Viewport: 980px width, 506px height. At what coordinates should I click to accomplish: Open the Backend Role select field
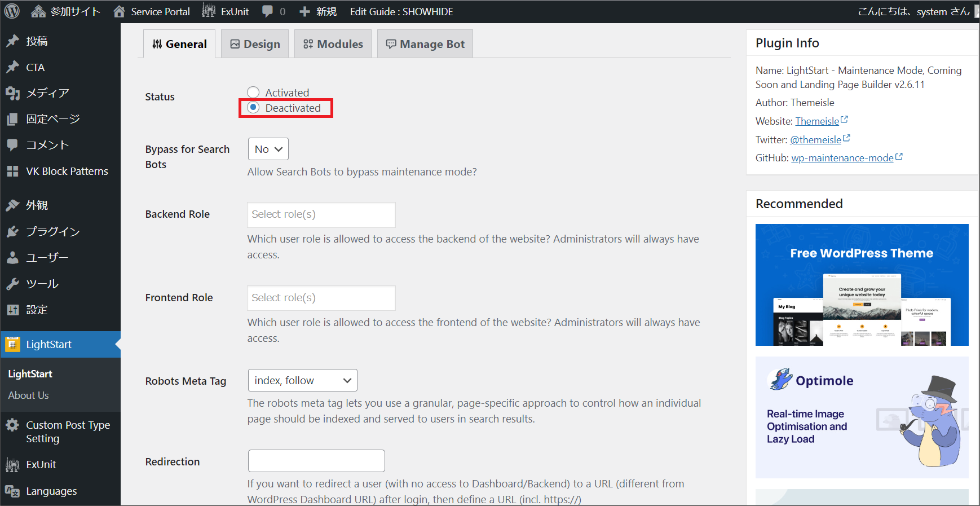click(321, 214)
